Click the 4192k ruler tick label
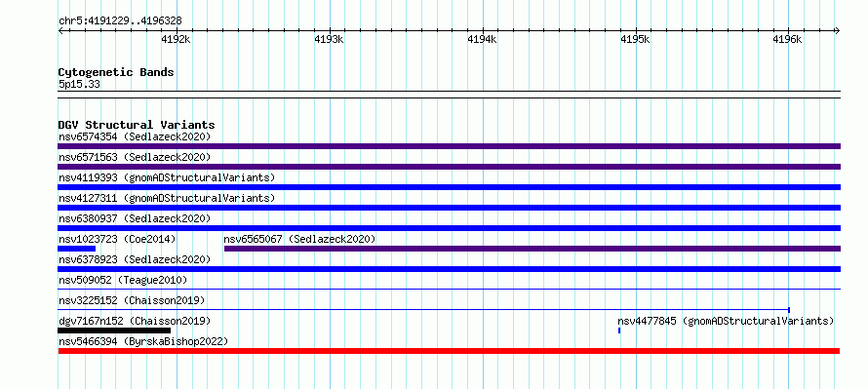Viewport: 868px width, 389px height. pos(176,39)
